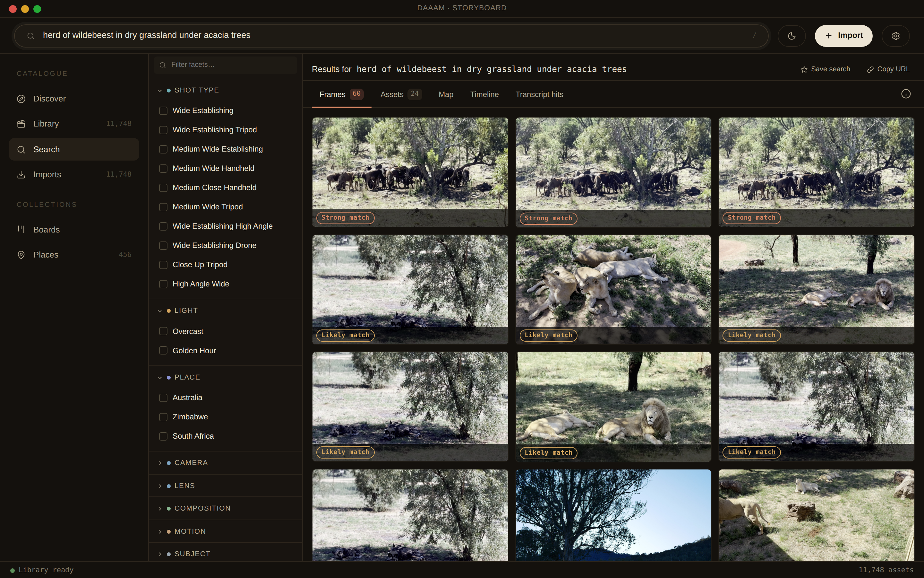Open the Map tab
924x578 pixels.
pos(446,94)
